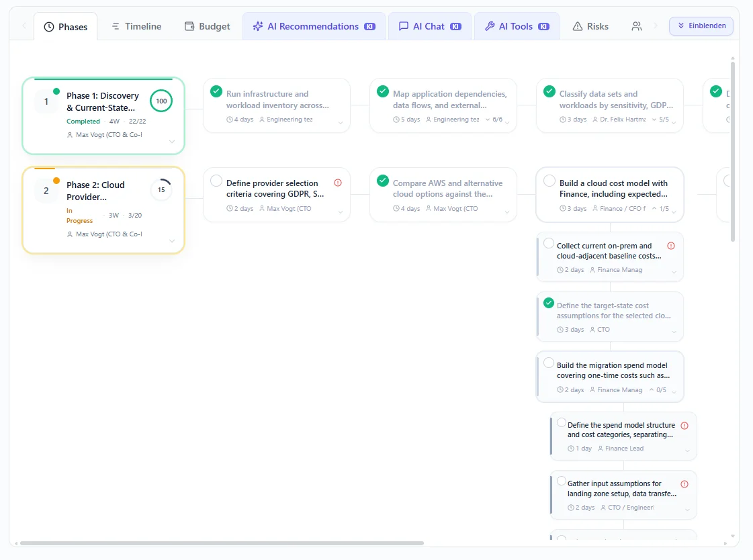Screen dimensions: 753x560
Task: Open the Risks tab
Action: 590,26
